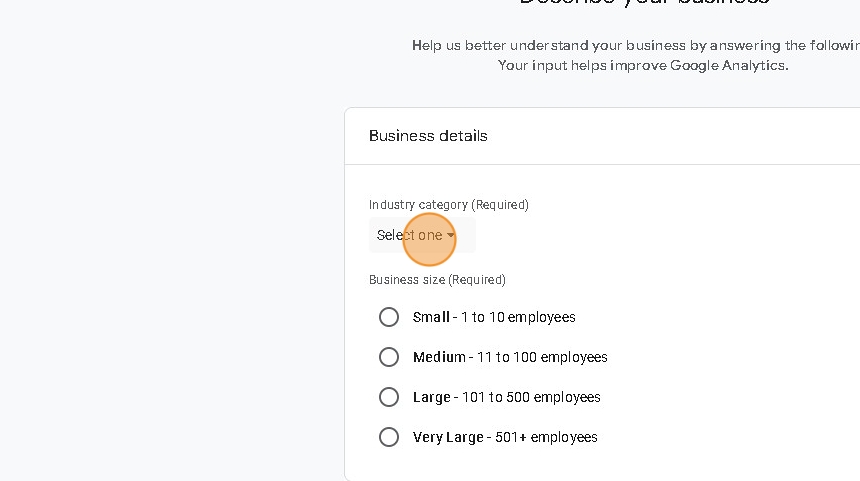This screenshot has height=481, width=860.
Task: Click 'Your input helps improve Google Analytics' text
Action: click(x=643, y=66)
